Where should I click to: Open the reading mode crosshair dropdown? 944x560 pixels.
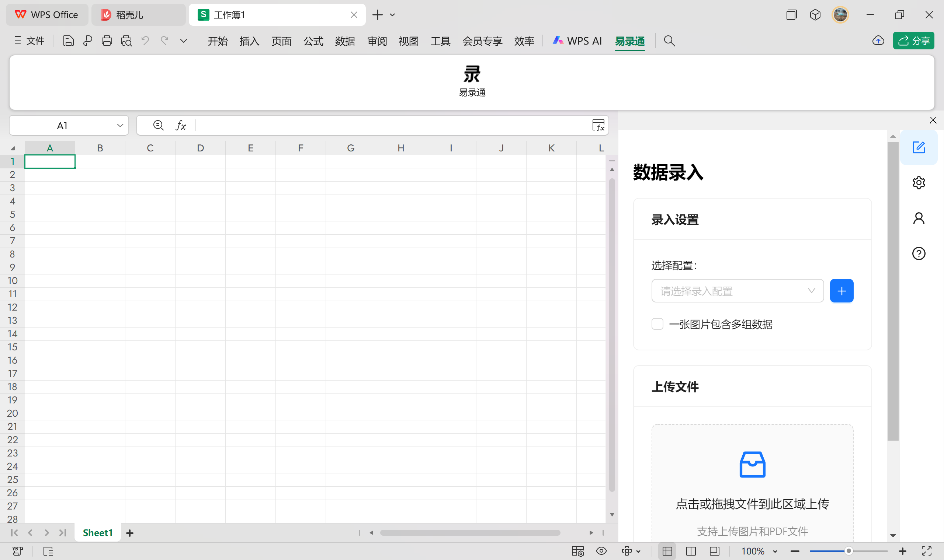point(631,551)
